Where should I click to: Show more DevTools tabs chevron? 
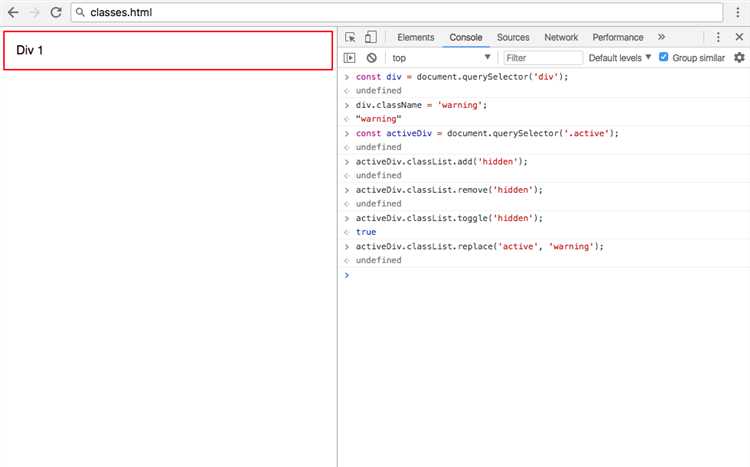point(661,37)
